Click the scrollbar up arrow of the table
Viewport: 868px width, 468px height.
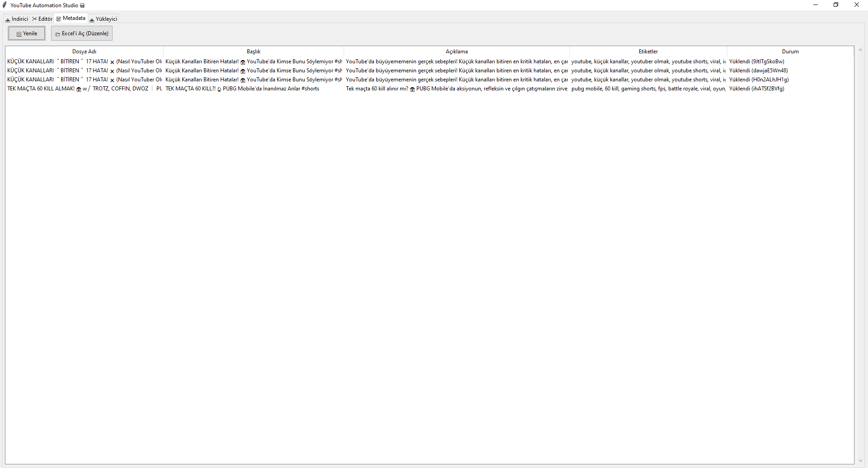pyautogui.click(x=860, y=50)
